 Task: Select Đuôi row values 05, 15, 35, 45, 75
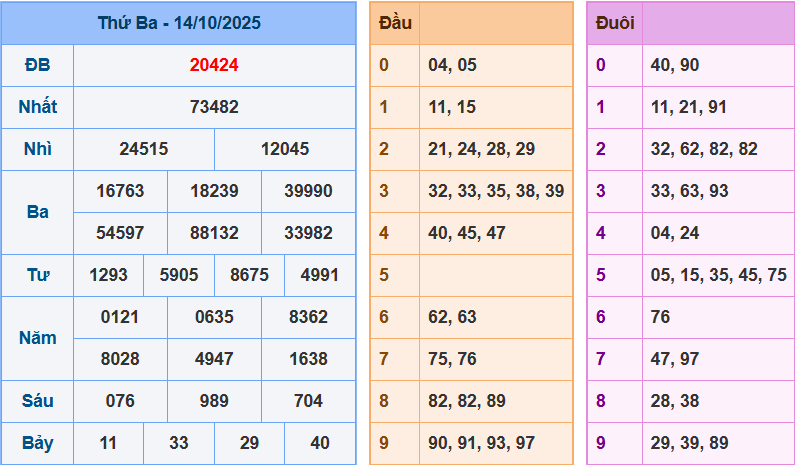[718, 275]
